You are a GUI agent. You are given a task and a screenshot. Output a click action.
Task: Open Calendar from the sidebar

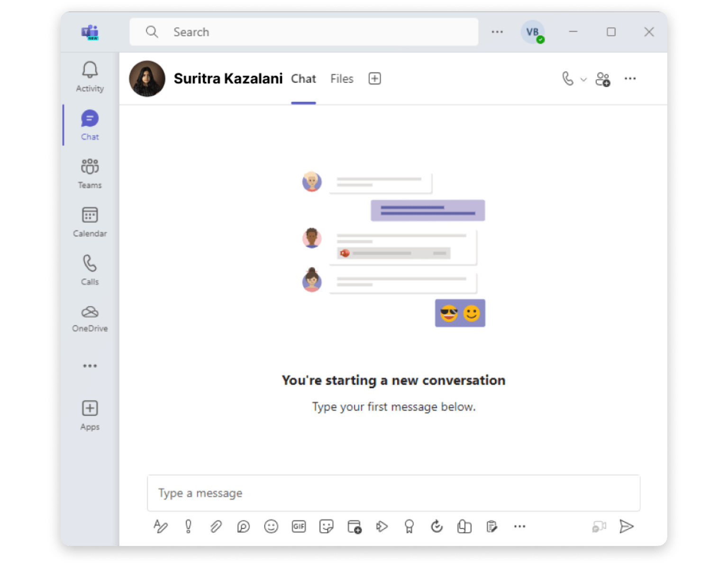tap(90, 222)
